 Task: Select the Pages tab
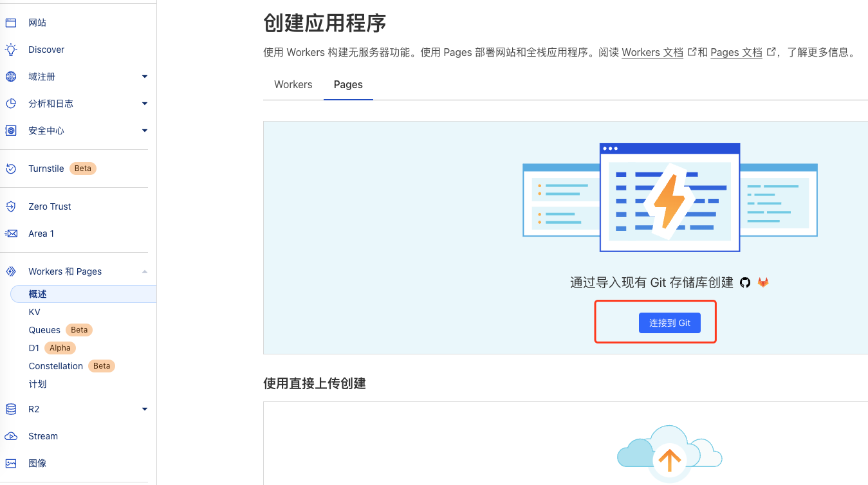click(348, 84)
